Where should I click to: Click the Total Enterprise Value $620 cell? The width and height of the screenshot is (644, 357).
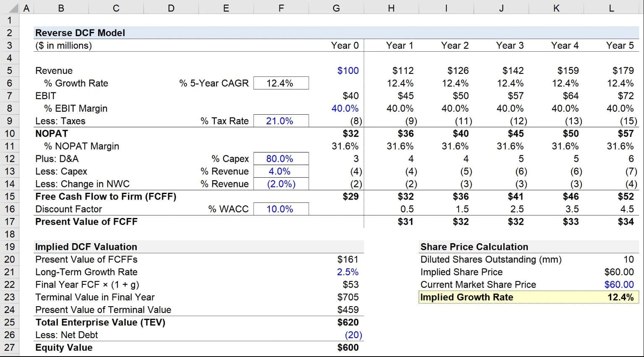pyautogui.click(x=347, y=323)
